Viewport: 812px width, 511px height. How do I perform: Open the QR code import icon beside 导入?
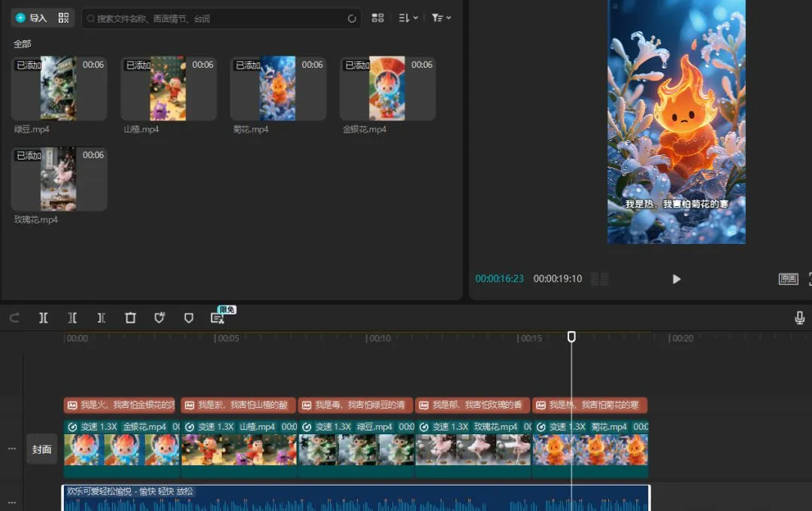(63, 18)
